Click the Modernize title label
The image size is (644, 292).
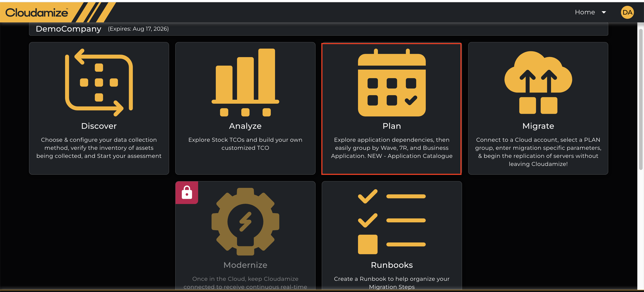(x=245, y=265)
